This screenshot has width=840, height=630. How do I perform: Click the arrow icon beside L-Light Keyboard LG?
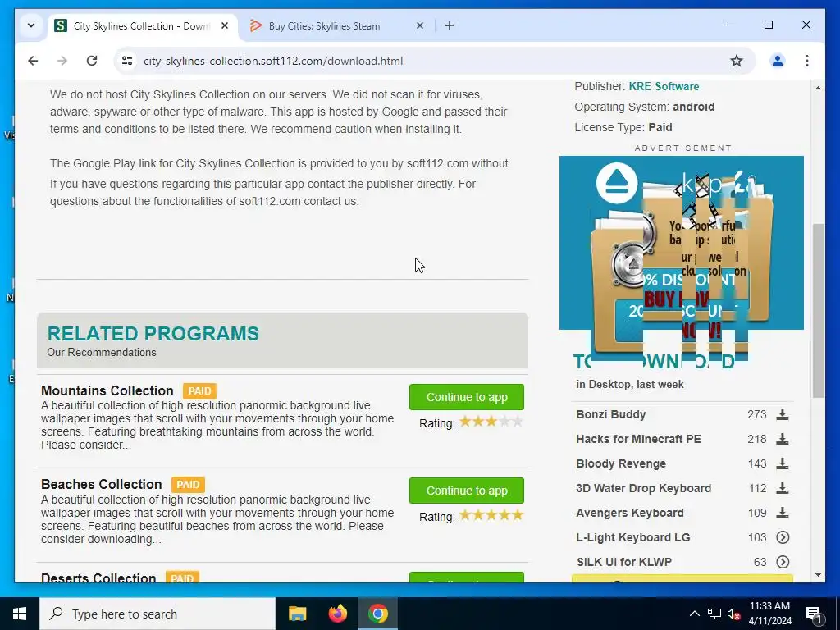click(x=783, y=537)
